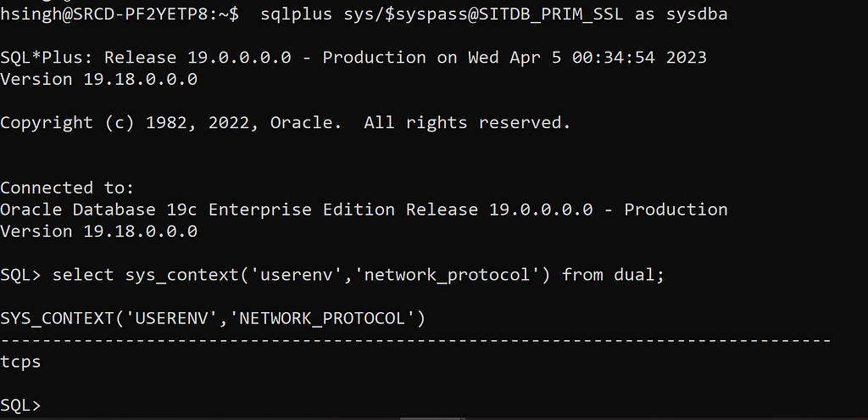Image resolution: width=868 pixels, height=420 pixels.
Task: Click the SYS_CONTEXT column header line
Action: pos(213,318)
